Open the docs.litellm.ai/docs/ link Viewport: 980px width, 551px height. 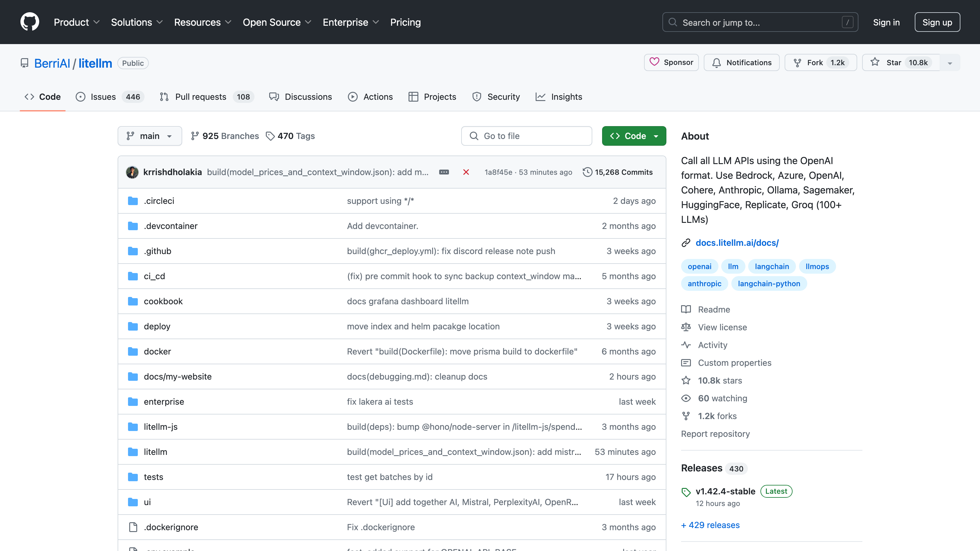point(737,243)
